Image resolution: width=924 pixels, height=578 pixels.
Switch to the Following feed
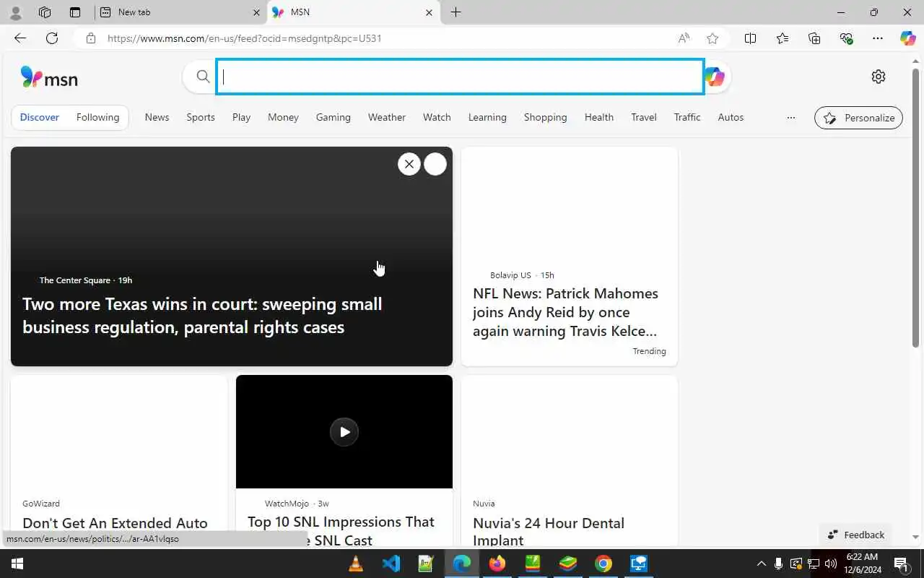click(97, 117)
